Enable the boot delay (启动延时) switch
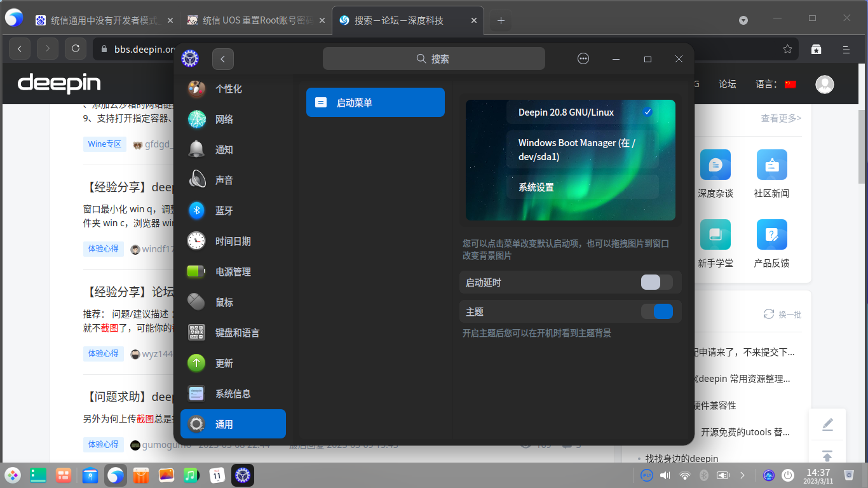Image resolution: width=868 pixels, height=488 pixels. pos(657,282)
